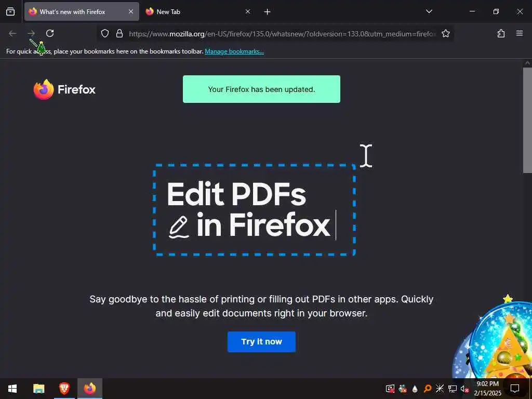Viewport: 532px width, 399px height.
Task: Open Firefox View in the tab bar
Action: 10,11
